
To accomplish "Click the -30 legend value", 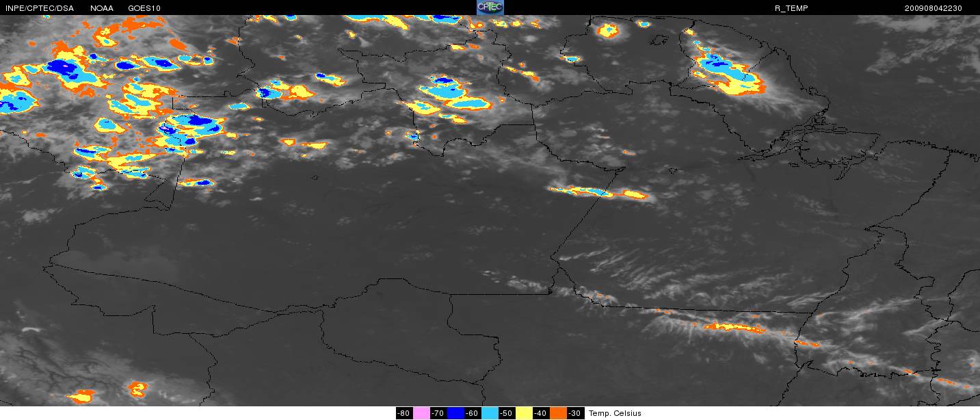I will pos(575,413).
